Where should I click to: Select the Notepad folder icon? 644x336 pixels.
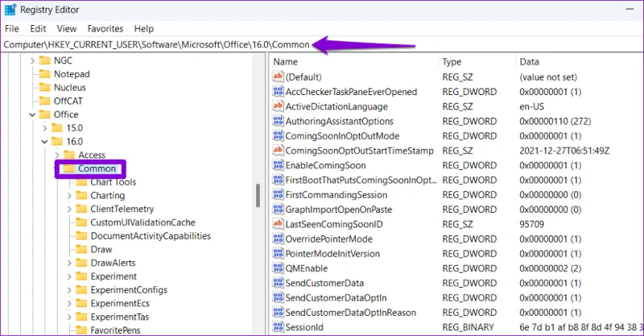44,74
